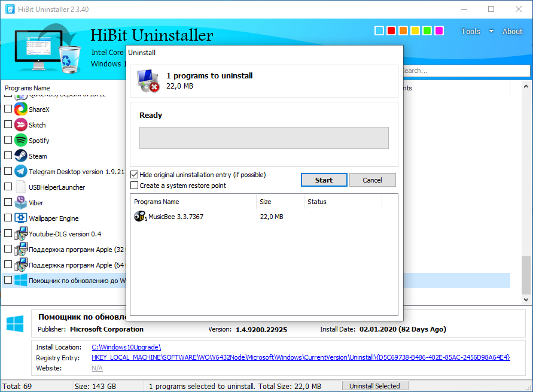The height and width of the screenshot is (392, 533).
Task: Click the ShareX program icon
Action: [x=21, y=109]
